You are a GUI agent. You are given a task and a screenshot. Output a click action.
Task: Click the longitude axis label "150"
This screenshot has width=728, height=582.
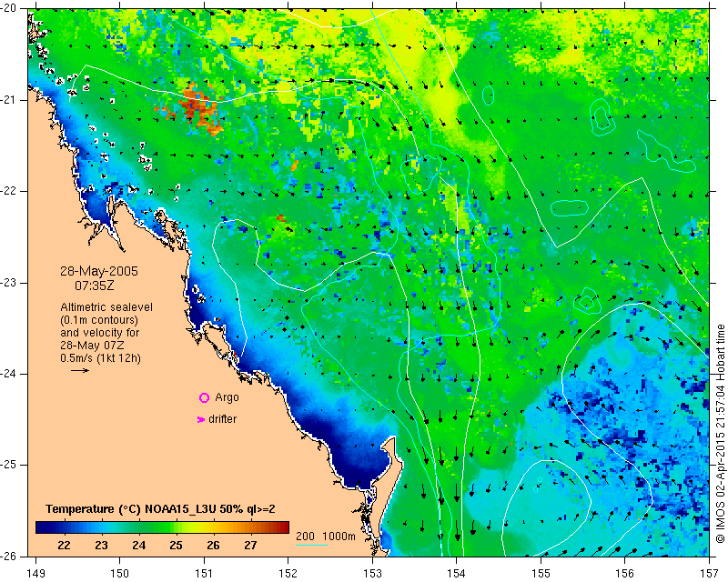coord(119,574)
